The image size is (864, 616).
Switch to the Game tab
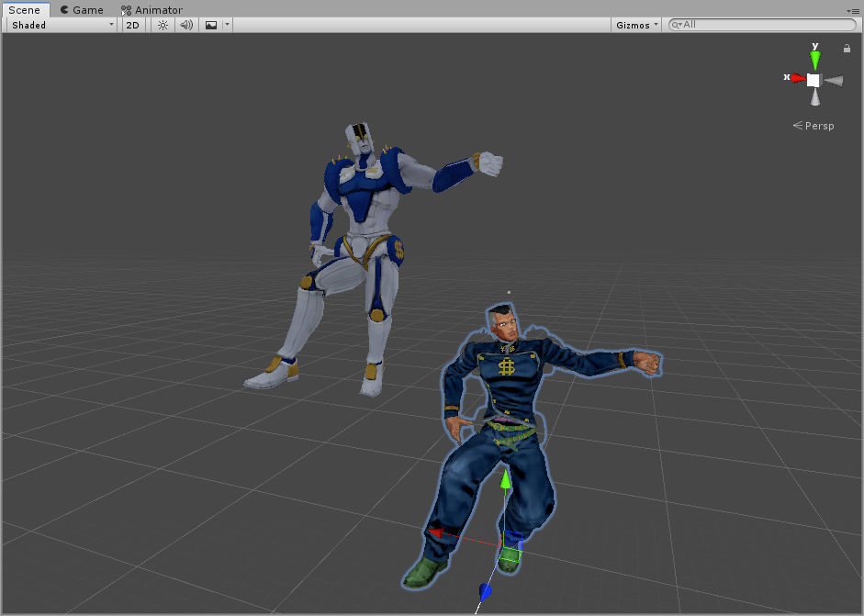[82, 10]
